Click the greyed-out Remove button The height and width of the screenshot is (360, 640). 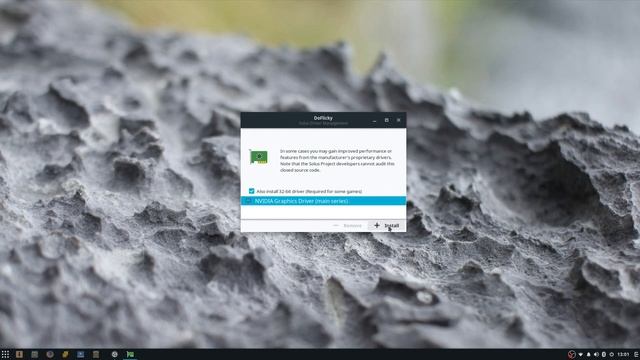point(348,225)
